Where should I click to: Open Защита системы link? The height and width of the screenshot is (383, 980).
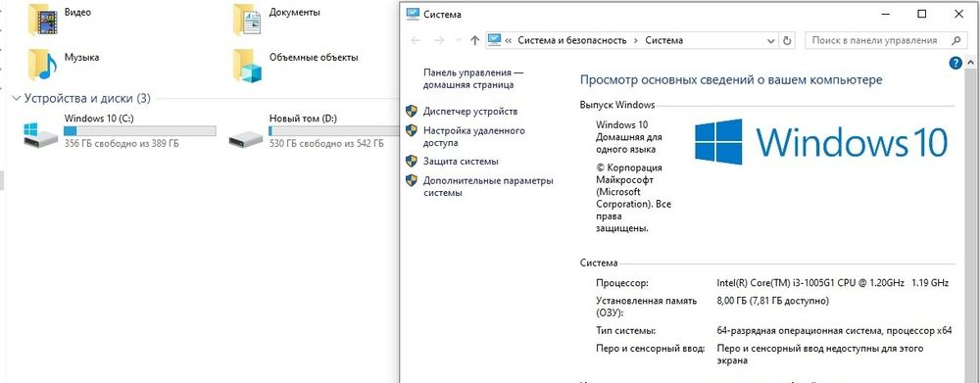pyautogui.click(x=461, y=162)
